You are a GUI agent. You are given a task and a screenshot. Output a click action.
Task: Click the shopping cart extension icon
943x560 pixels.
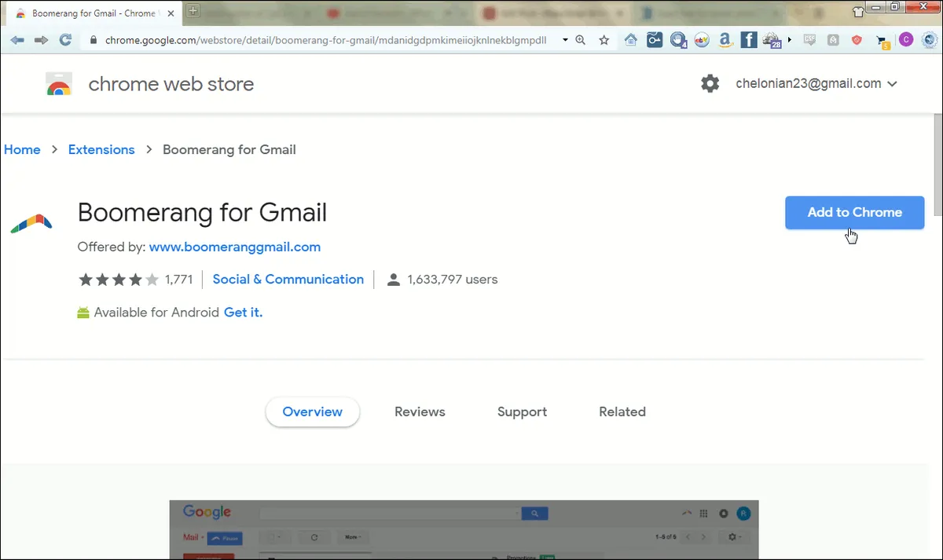[x=883, y=42]
